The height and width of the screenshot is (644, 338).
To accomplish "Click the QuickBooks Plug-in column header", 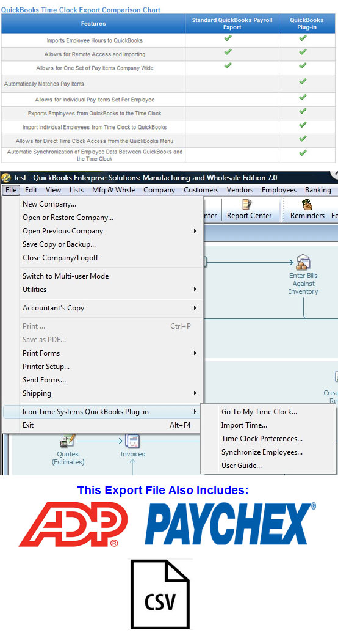I will (307, 24).
